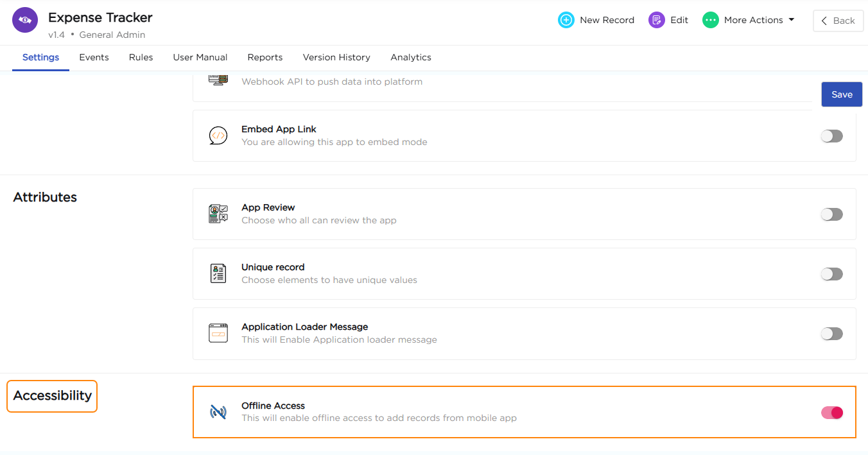Click the Edit pencil icon
The height and width of the screenshot is (455, 868).
[656, 20]
